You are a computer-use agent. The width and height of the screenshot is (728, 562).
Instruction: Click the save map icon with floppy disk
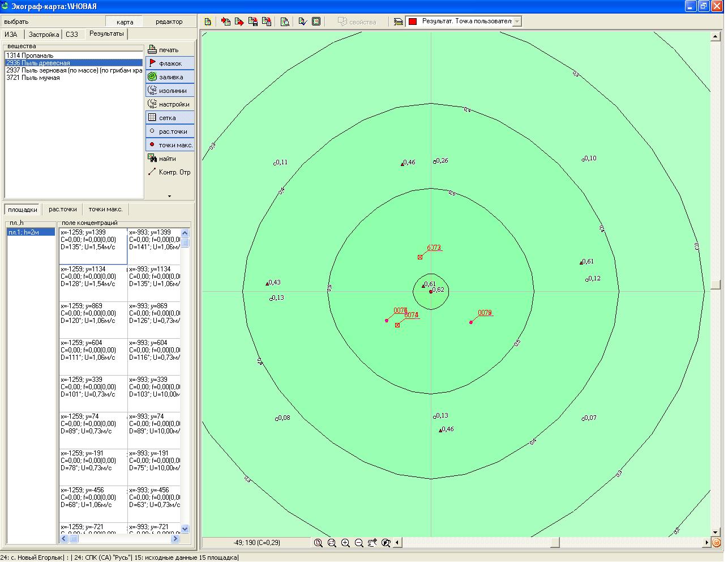point(254,22)
